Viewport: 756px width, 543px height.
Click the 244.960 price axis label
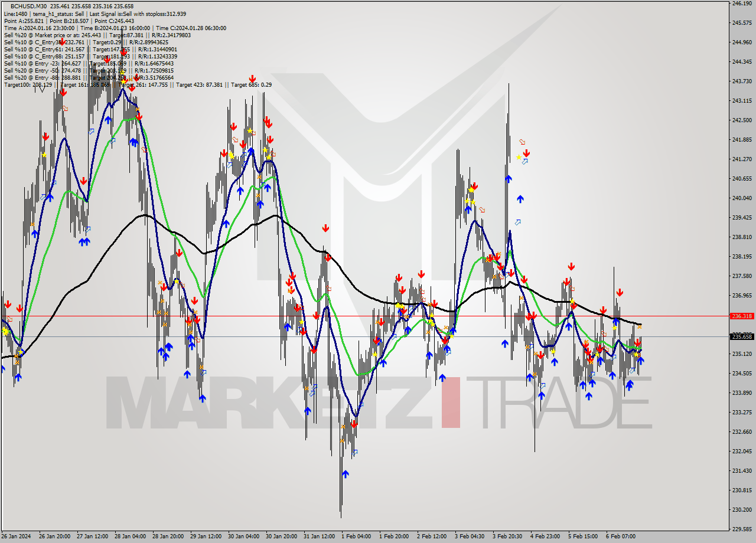pyautogui.click(x=742, y=42)
